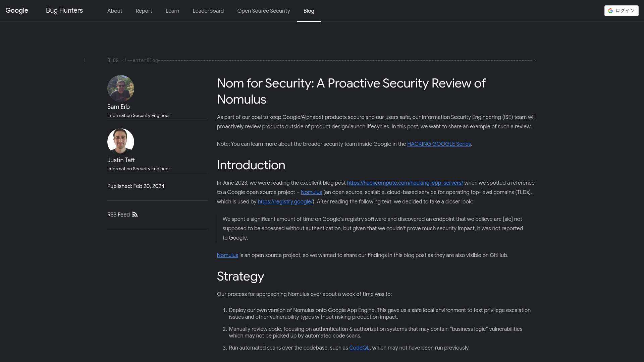Open Open Source Security tab
The image size is (644, 362).
point(264,11)
